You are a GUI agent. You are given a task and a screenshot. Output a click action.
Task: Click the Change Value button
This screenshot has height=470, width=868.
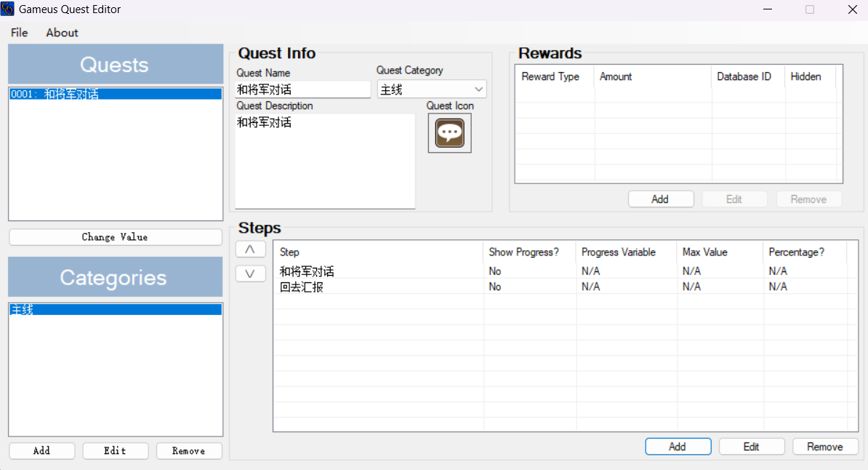click(115, 237)
